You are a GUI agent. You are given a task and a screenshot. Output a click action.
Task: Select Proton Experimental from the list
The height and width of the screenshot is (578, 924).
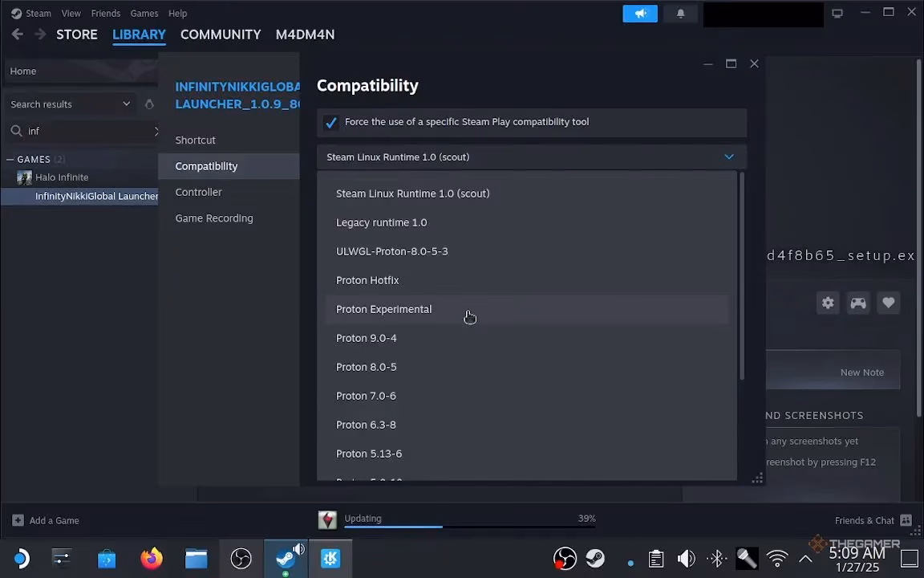coord(383,309)
